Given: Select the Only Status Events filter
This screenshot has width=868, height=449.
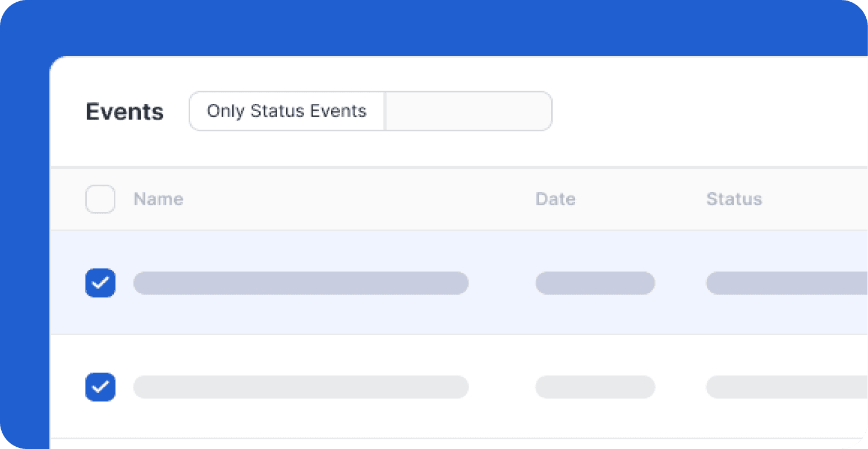Looking at the screenshot, I should click(287, 111).
